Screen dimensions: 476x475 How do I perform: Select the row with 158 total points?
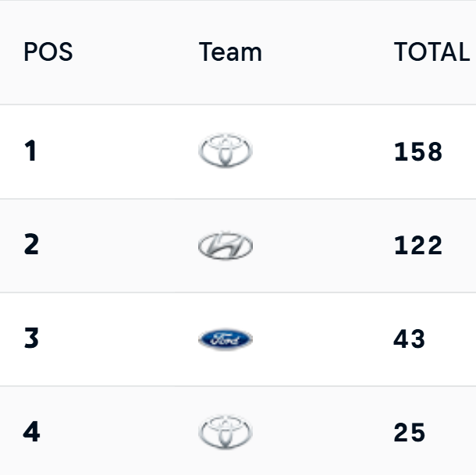click(x=328, y=151)
